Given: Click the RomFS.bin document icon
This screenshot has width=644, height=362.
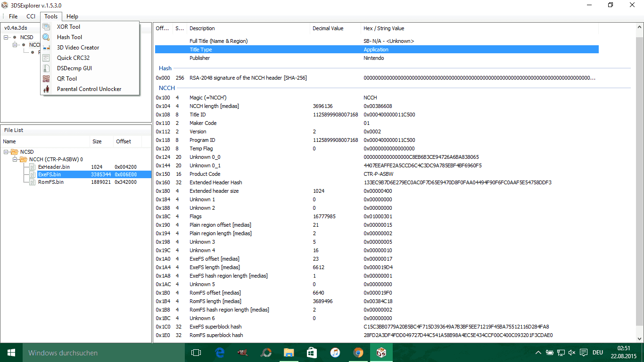Looking at the screenshot, I should pyautogui.click(x=33, y=182).
